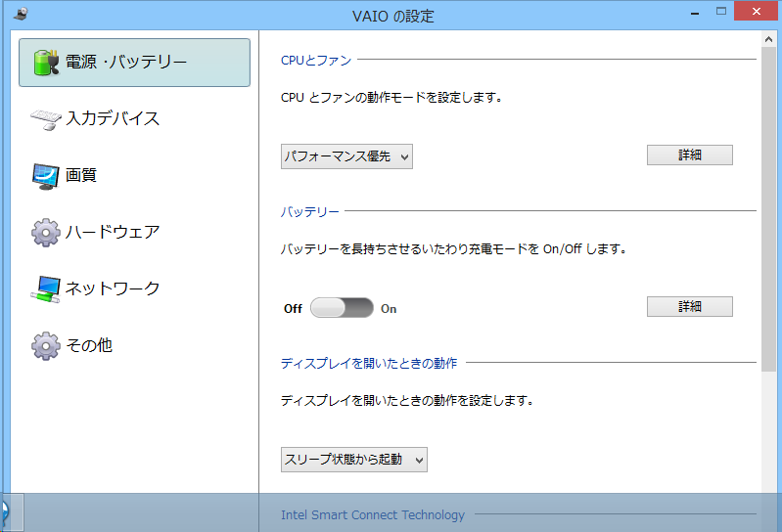Viewport: 782px width, 532px height.
Task: Click the Intel Smart Connect Technology heading
Action: [373, 514]
